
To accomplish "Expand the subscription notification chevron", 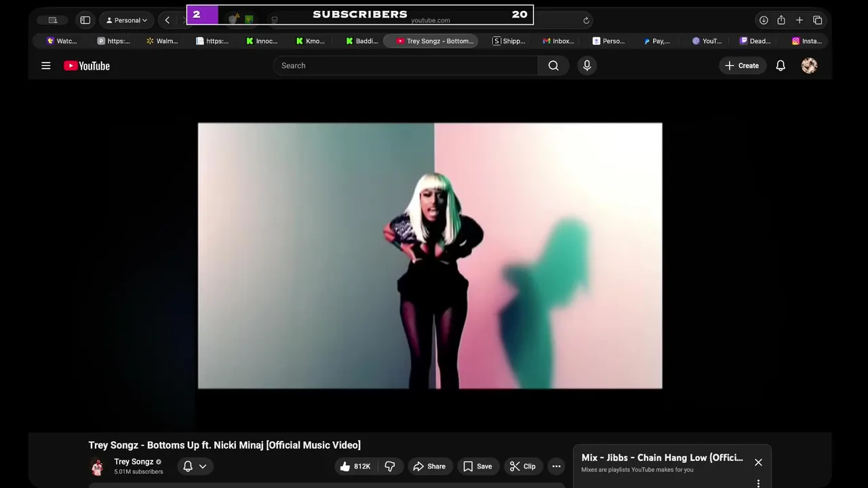I will pos(203,466).
